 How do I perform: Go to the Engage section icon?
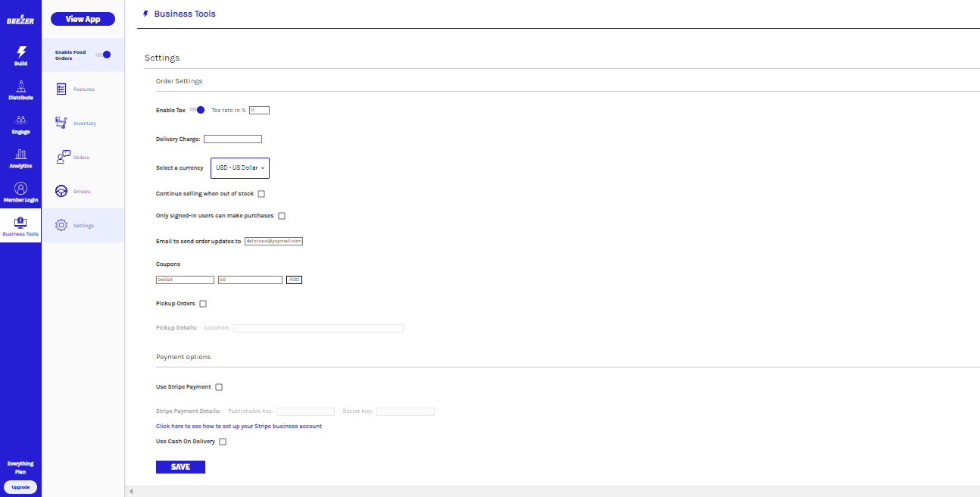click(20, 120)
